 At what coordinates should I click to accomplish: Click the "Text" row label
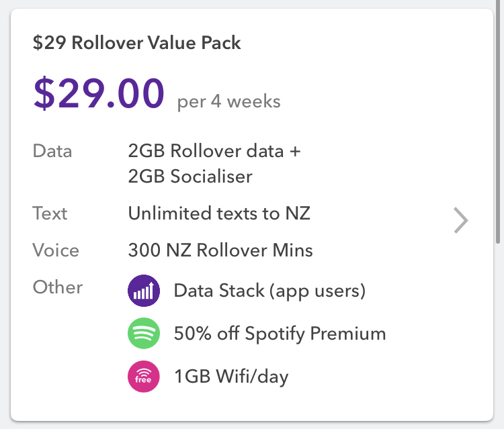pos(50,213)
